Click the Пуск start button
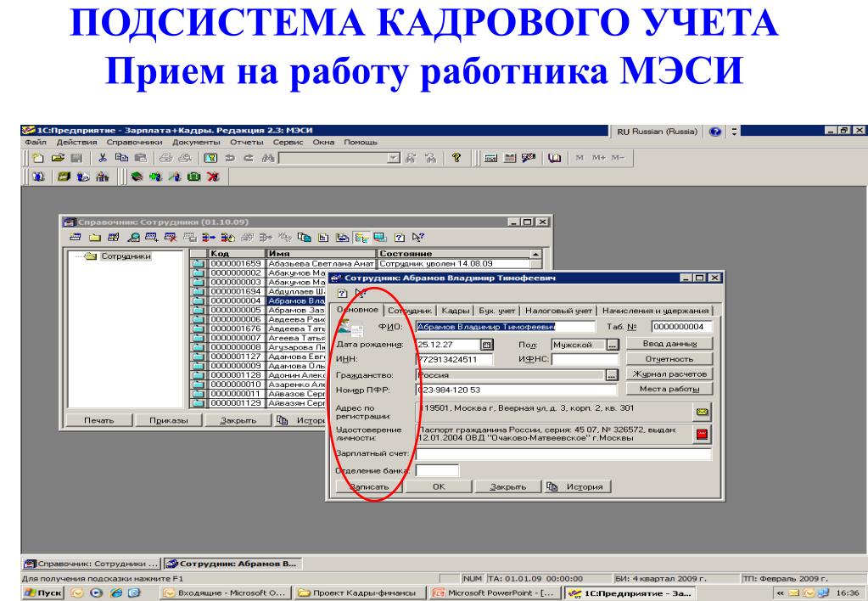This screenshot has height=601, width=868. 44,593
